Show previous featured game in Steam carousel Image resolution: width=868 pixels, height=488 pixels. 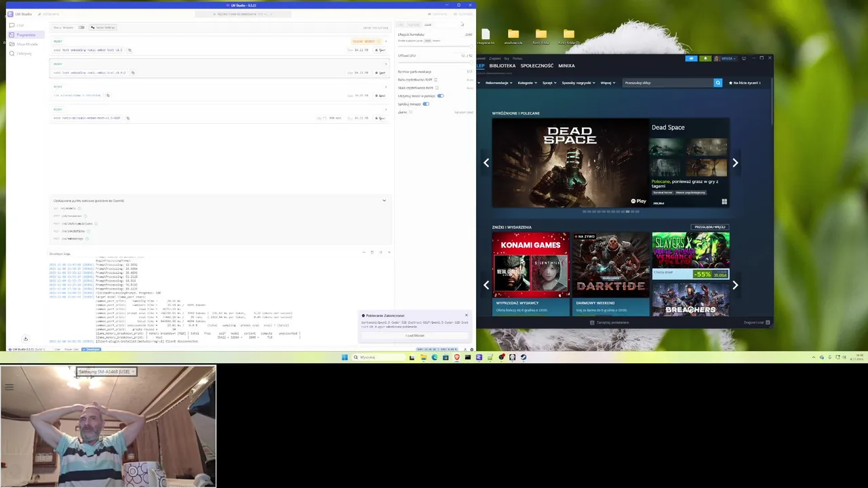tap(486, 163)
